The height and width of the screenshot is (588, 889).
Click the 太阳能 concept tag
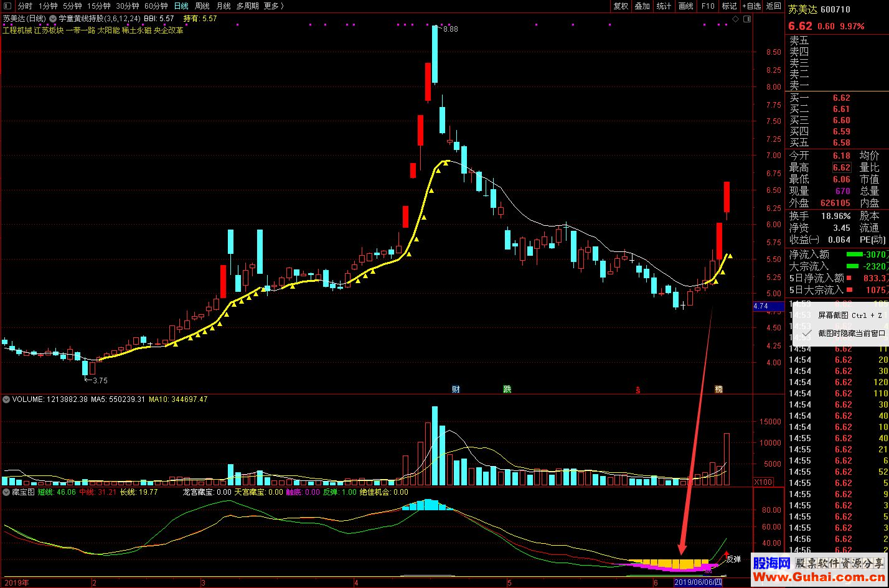[108, 30]
